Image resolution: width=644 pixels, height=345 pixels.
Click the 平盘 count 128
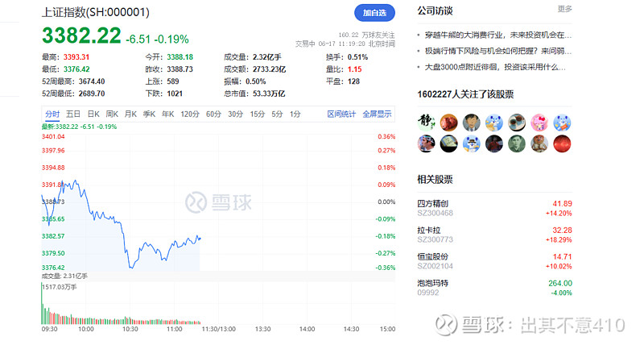pyautogui.click(x=353, y=81)
